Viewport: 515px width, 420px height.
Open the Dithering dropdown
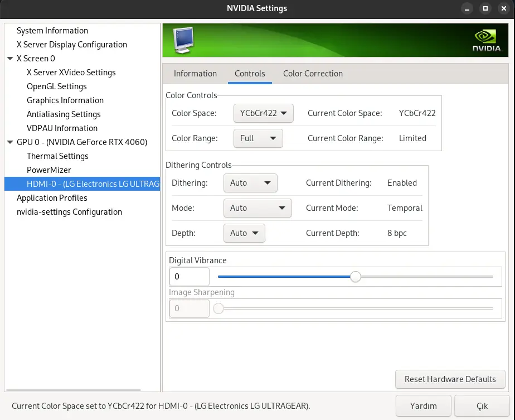click(250, 183)
